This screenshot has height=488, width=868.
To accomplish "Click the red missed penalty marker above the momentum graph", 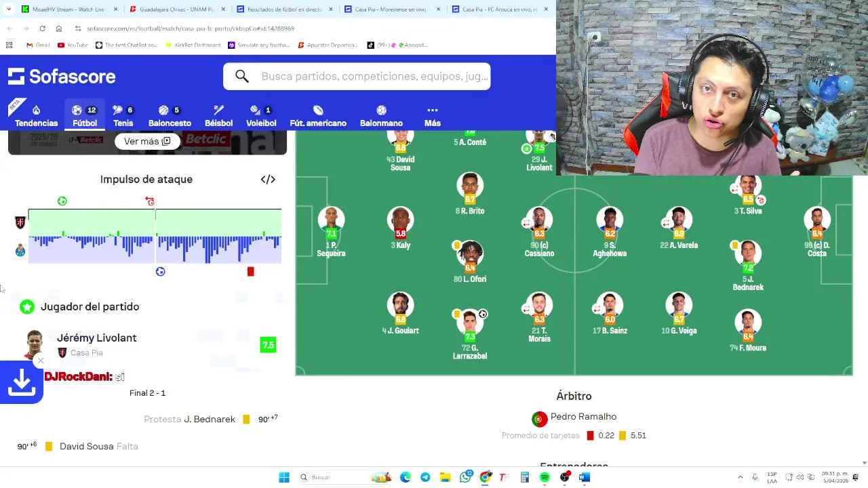I will point(150,201).
